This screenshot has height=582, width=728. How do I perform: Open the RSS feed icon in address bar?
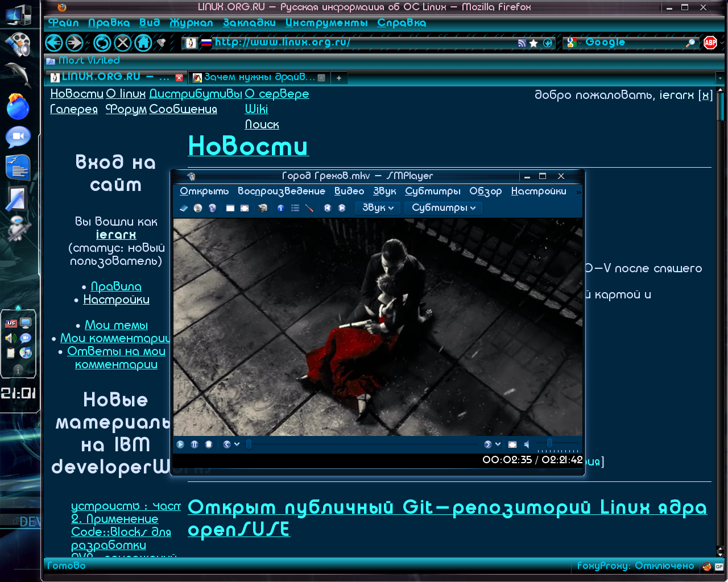[x=522, y=43]
